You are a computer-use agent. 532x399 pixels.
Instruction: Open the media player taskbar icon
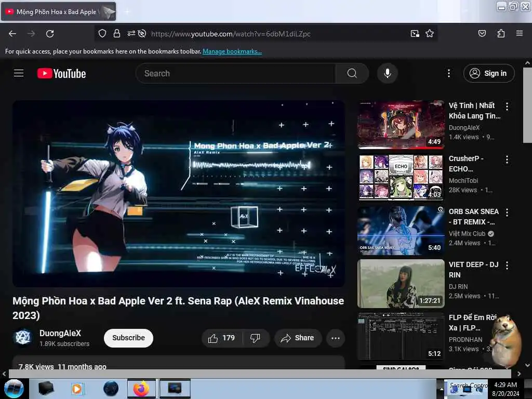[77, 389]
